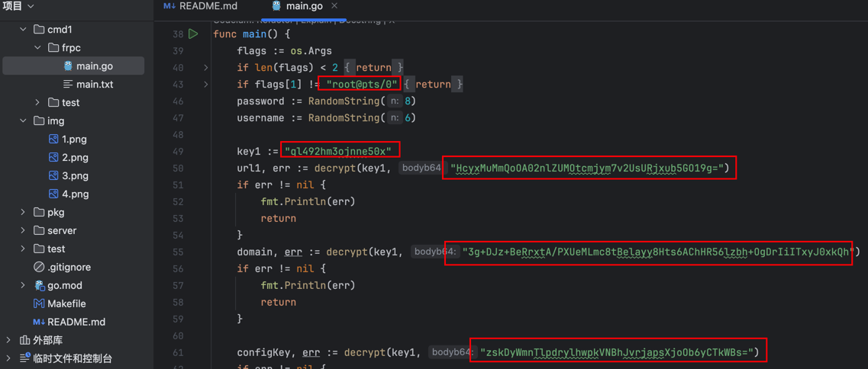Click the frpc folder icon
Image resolution: width=868 pixels, height=369 pixels.
point(53,47)
